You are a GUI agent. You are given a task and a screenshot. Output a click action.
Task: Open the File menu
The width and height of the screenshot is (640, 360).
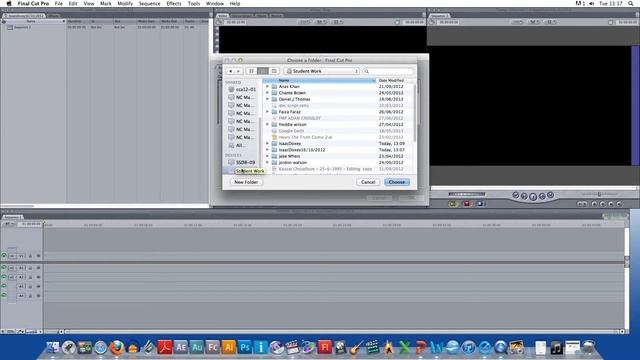tap(59, 3)
